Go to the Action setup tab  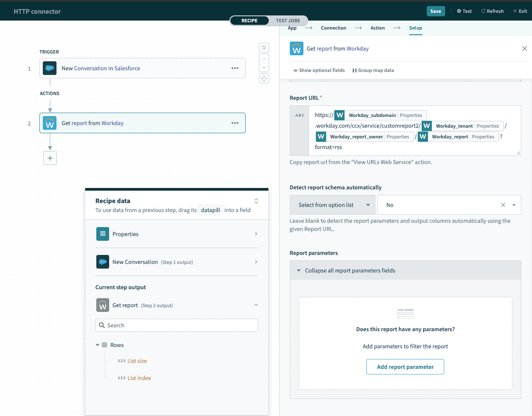pyautogui.click(x=377, y=28)
